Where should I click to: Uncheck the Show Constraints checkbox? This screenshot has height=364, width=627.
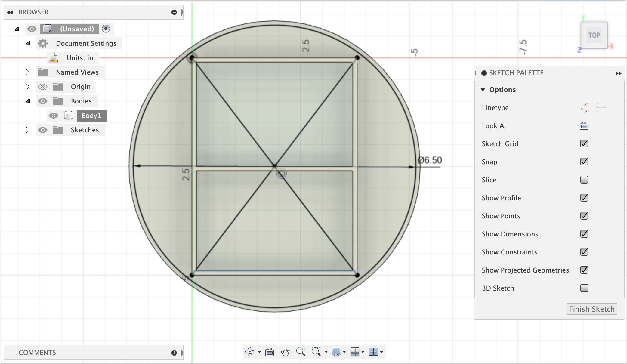click(584, 252)
